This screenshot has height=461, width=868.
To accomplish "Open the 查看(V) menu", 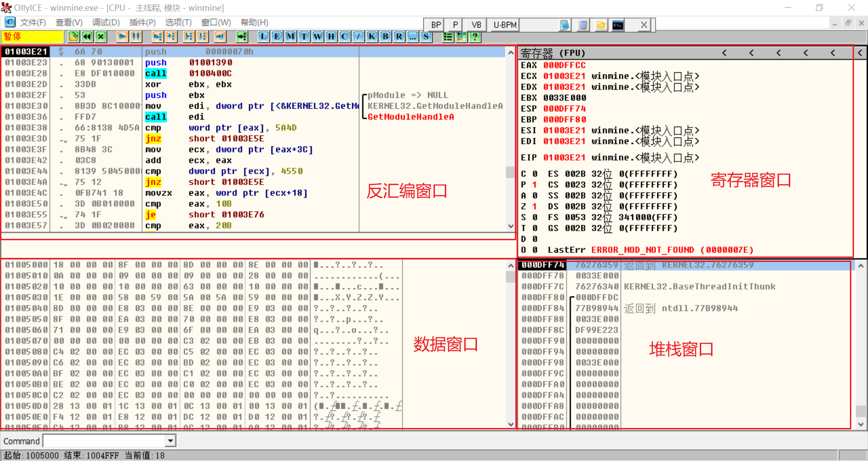I will point(69,23).
